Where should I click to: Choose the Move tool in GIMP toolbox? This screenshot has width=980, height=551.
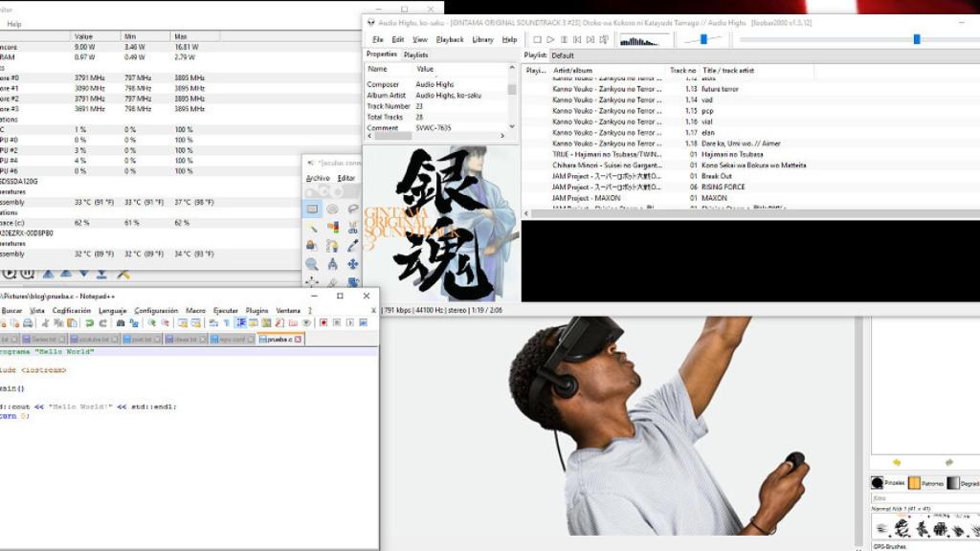352,264
